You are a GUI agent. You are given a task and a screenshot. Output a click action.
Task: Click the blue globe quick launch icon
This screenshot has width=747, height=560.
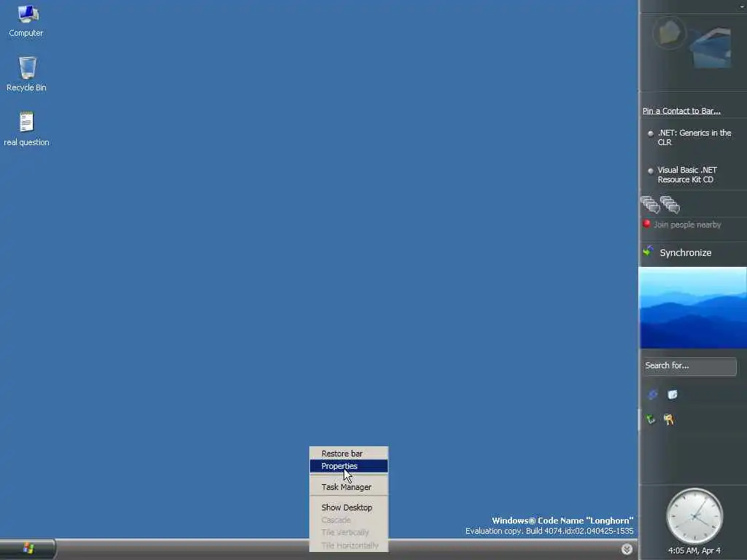tap(653, 394)
